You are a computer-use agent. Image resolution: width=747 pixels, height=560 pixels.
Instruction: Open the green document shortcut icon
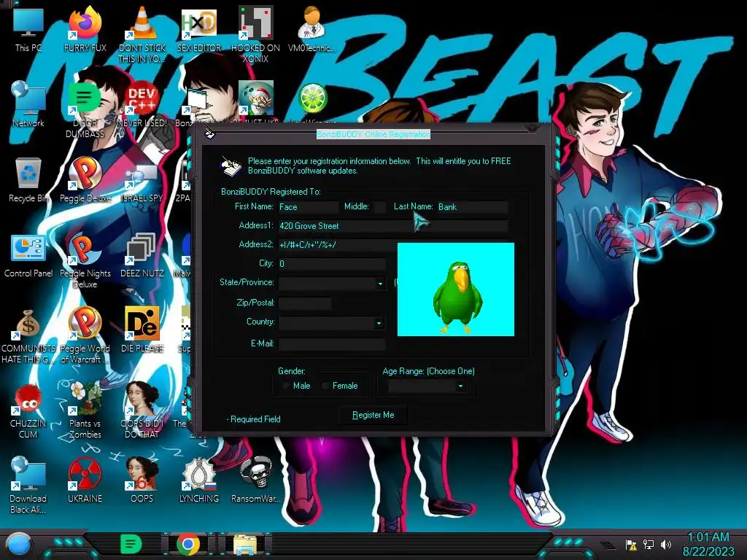[85, 109]
